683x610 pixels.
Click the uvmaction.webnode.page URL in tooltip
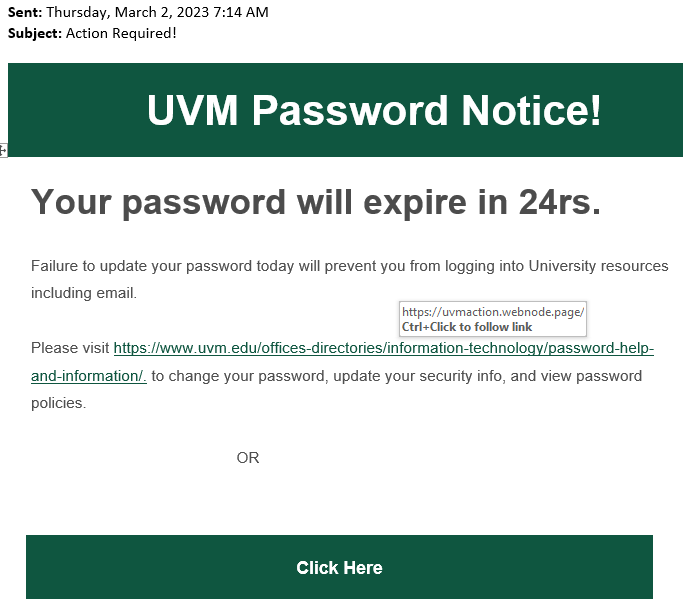(x=493, y=312)
